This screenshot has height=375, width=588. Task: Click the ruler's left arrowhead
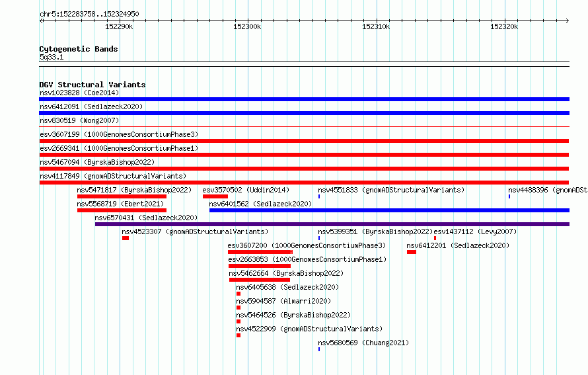[42, 21]
